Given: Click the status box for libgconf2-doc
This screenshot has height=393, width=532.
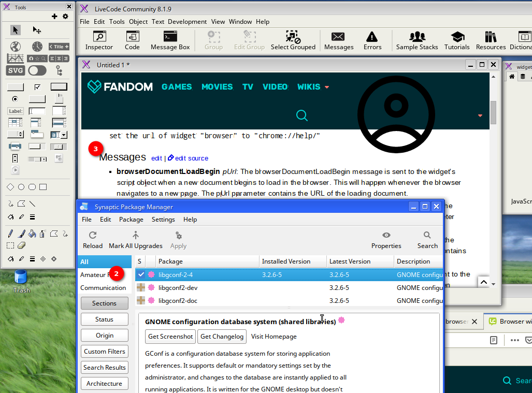Looking at the screenshot, I should click(x=141, y=300).
